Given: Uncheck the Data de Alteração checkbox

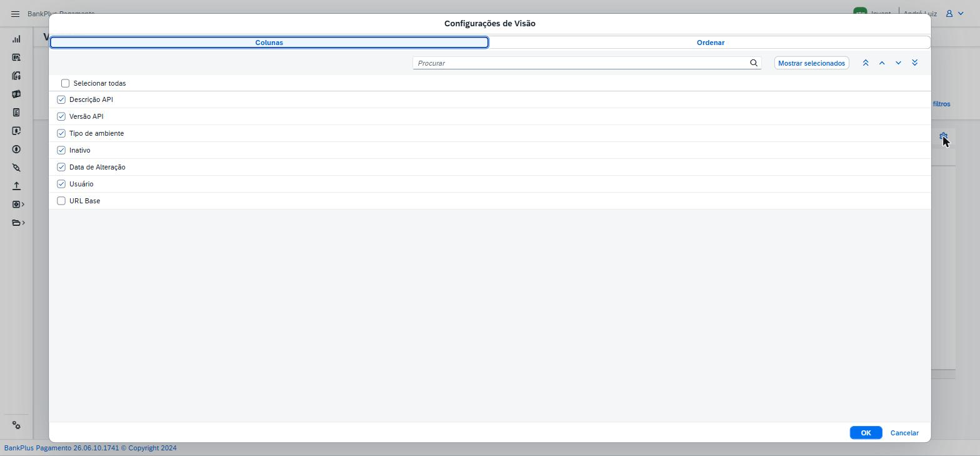Looking at the screenshot, I should click(61, 167).
